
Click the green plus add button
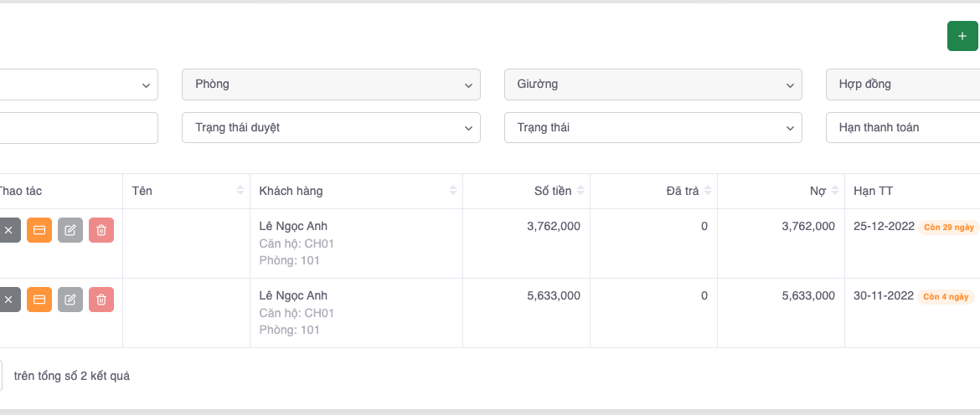(x=962, y=36)
